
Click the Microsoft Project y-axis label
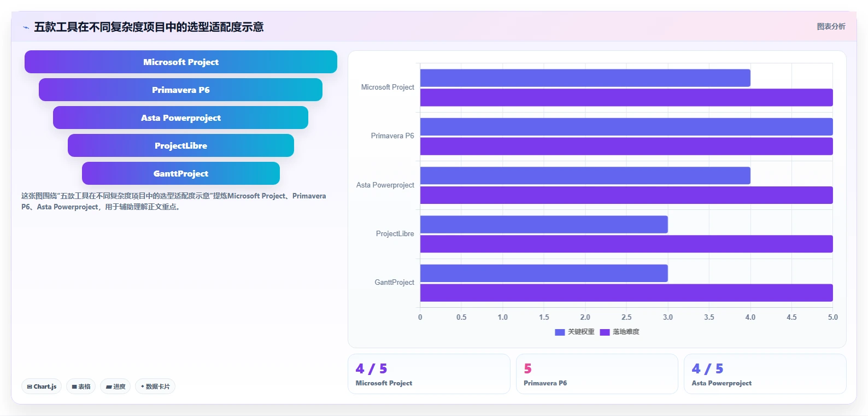click(x=388, y=87)
